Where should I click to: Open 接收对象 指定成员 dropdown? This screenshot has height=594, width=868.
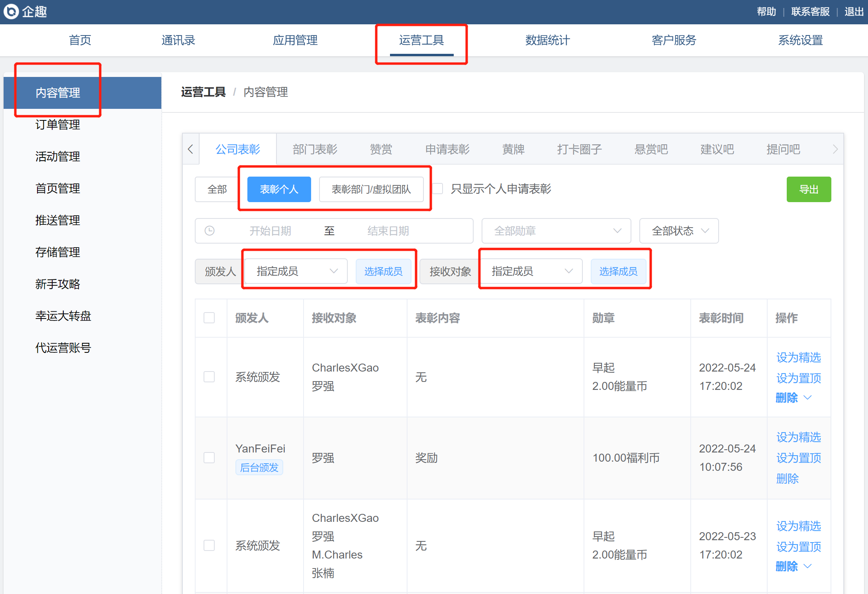[x=531, y=271]
